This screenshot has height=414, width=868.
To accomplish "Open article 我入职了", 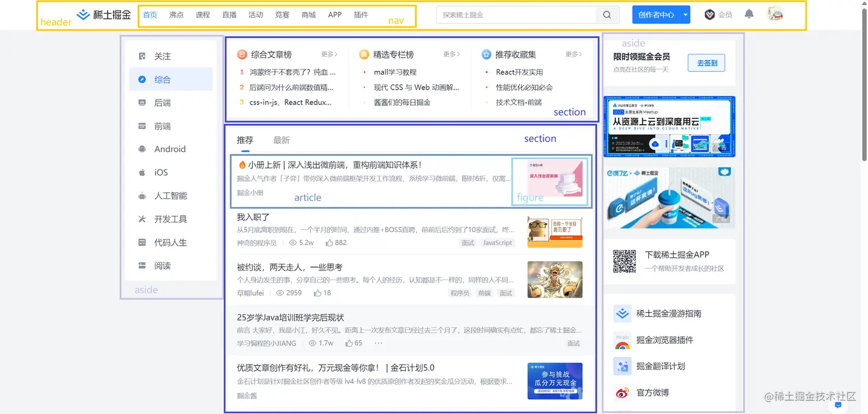I will pyautogui.click(x=253, y=217).
